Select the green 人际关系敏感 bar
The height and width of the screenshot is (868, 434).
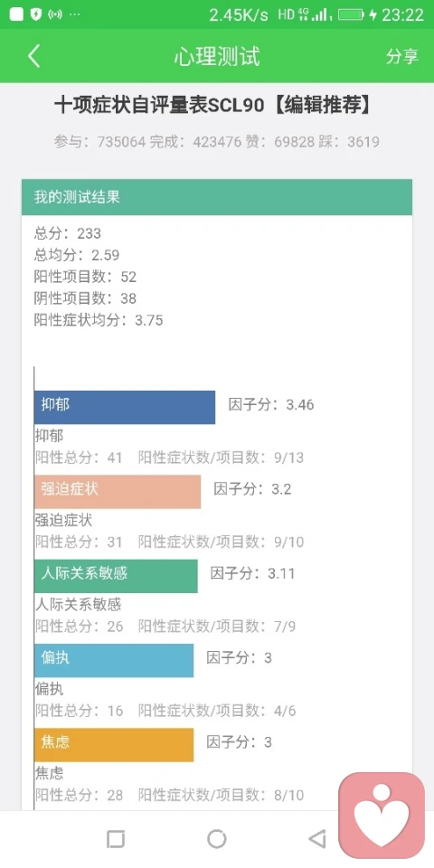point(116,576)
